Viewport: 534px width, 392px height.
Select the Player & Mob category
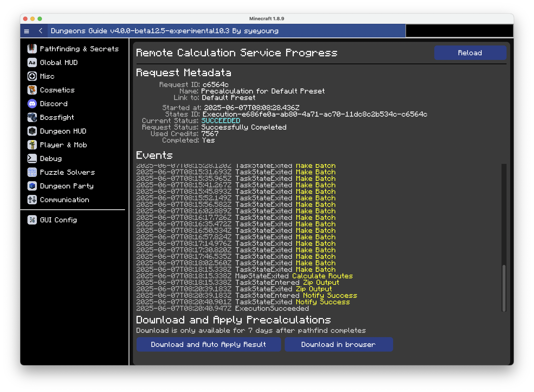[63, 145]
